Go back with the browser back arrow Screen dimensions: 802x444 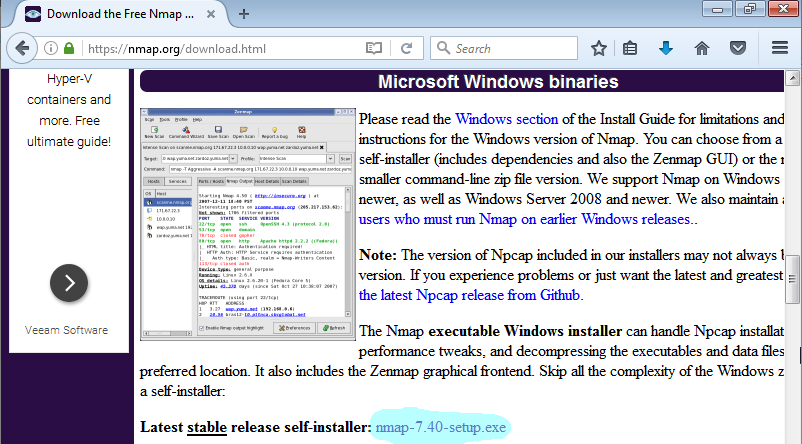pos(22,49)
